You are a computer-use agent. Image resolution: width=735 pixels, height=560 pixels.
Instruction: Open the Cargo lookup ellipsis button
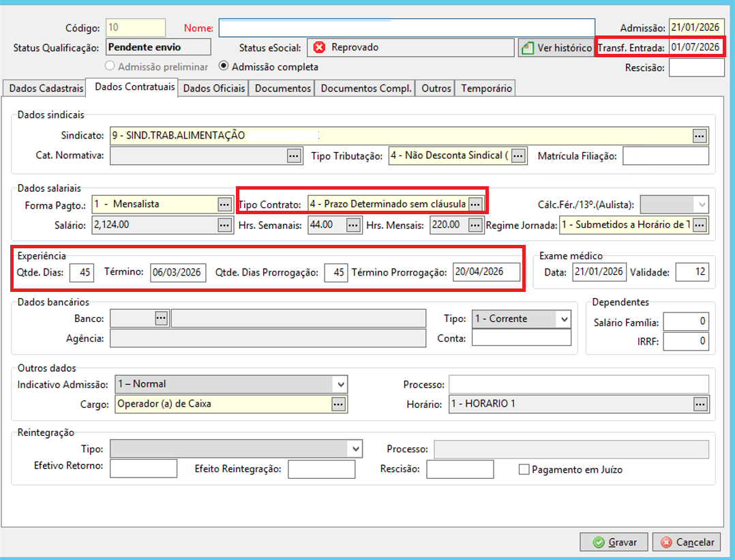(338, 404)
